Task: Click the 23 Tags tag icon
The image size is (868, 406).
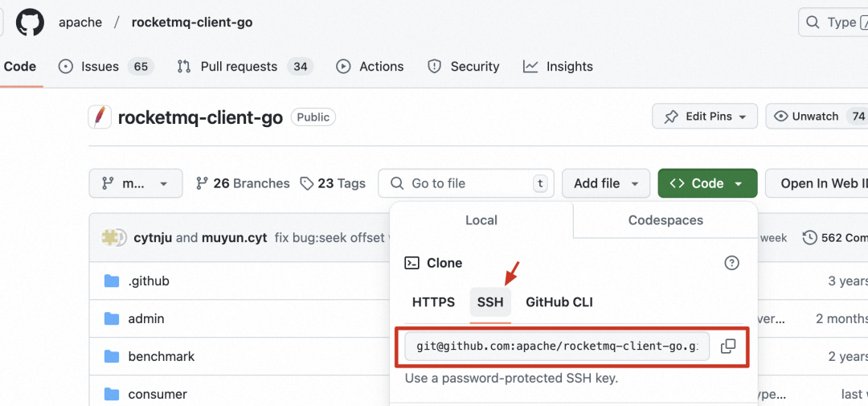Action: point(307,183)
